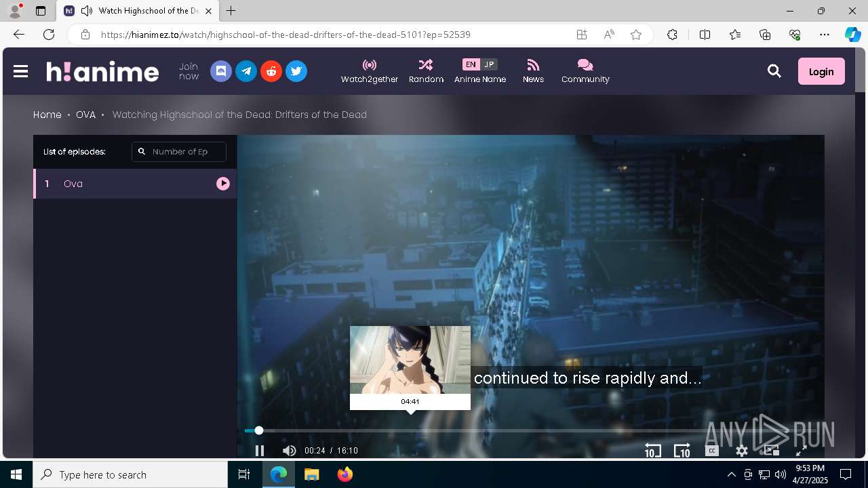Toggle closed captions CC

712,451
